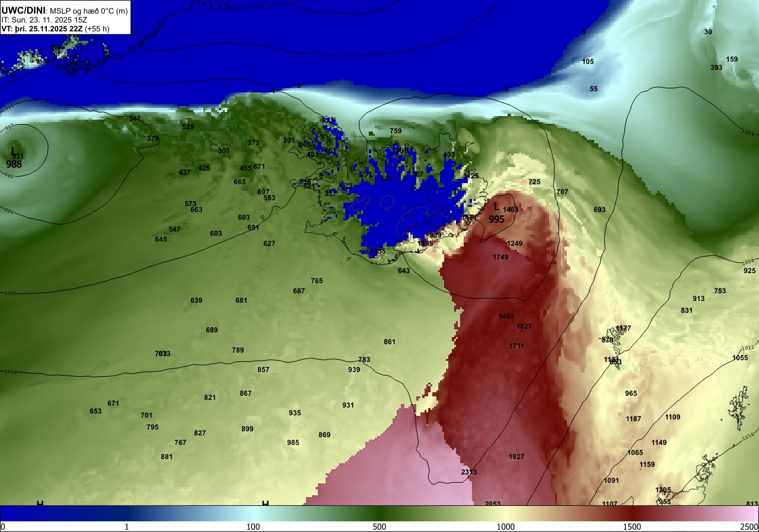Click the 707 height value
The width and height of the screenshot is (759, 532).
[562, 192]
